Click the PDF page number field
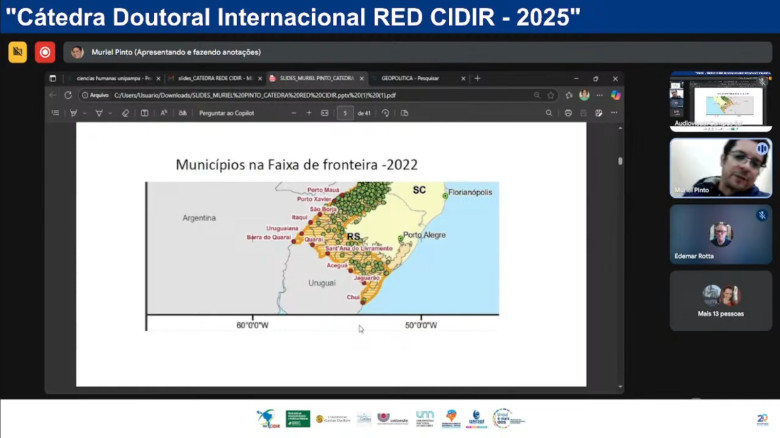Screen dimensions: 780x438 click(x=345, y=113)
